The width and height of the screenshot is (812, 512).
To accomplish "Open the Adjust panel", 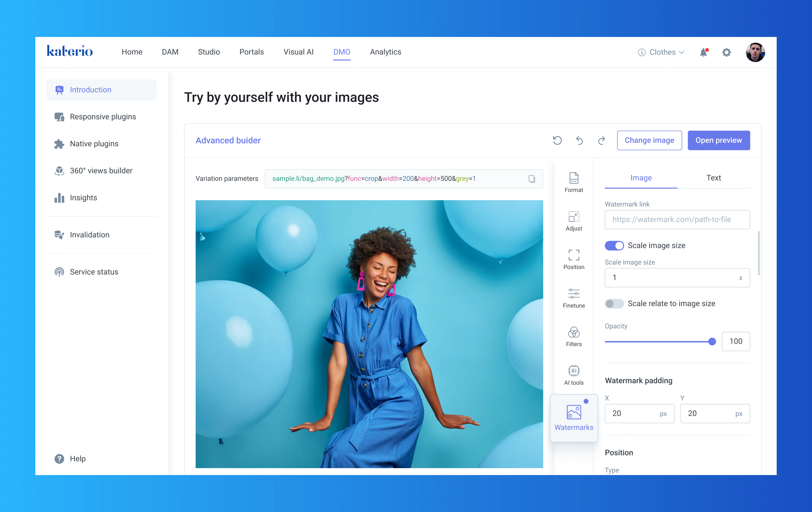I will 574,221.
